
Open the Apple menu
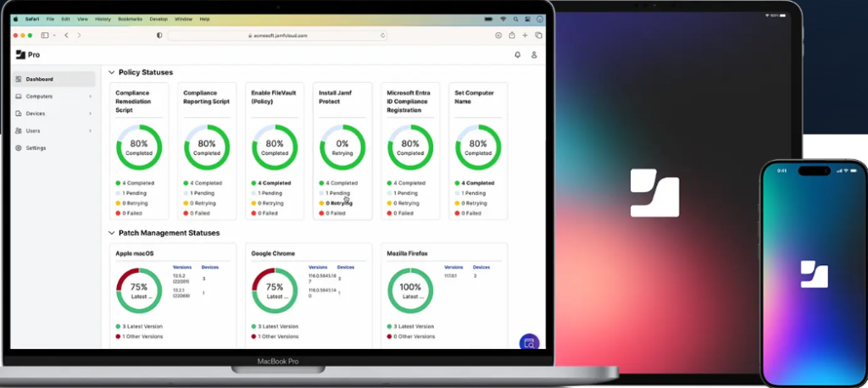pyautogui.click(x=15, y=19)
